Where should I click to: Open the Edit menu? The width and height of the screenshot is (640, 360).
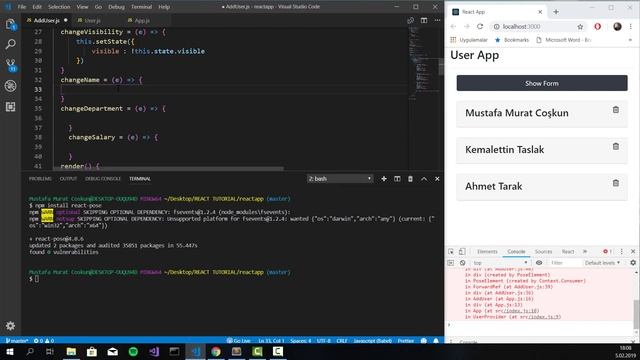[x=37, y=7]
